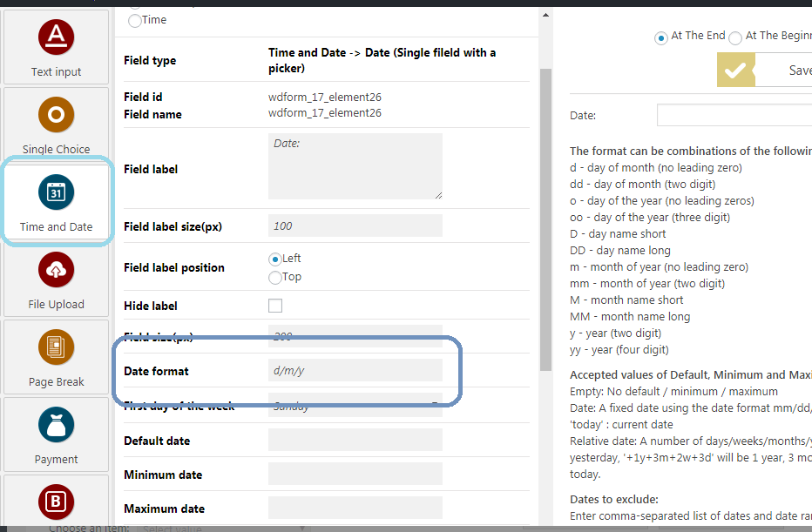Insert a Page Break element
812x532 pixels.
click(56, 347)
